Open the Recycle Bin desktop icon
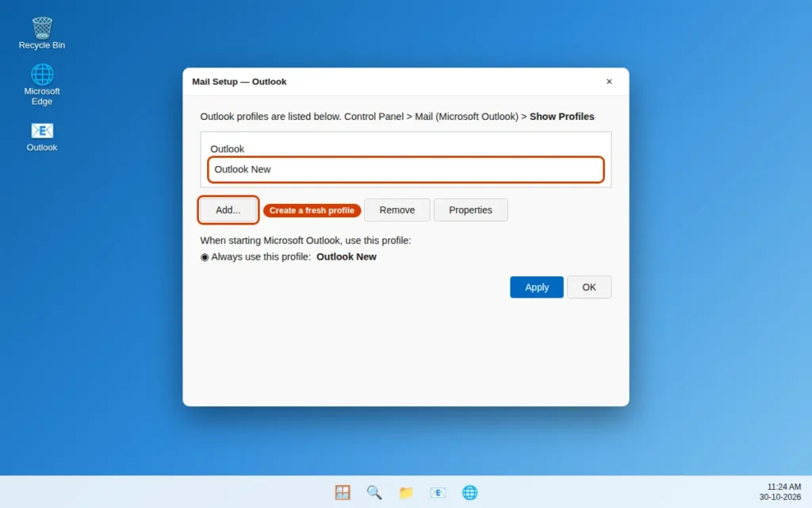 42,33
